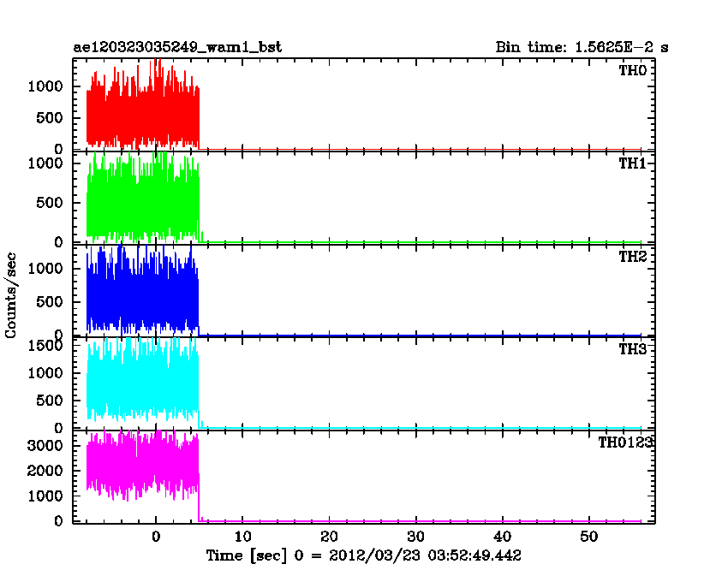Select the TH0123 panel label
The height and width of the screenshot is (582, 728).
click(x=625, y=442)
